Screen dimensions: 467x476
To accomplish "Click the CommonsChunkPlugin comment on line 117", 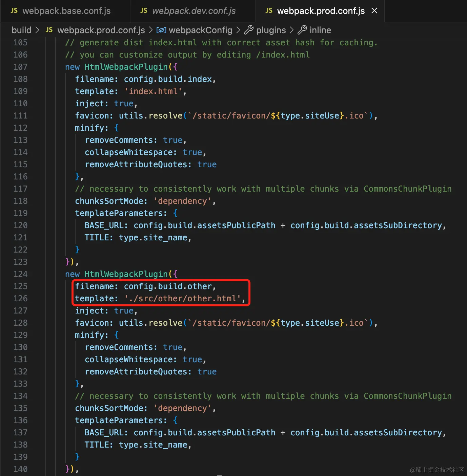I will [263, 189].
